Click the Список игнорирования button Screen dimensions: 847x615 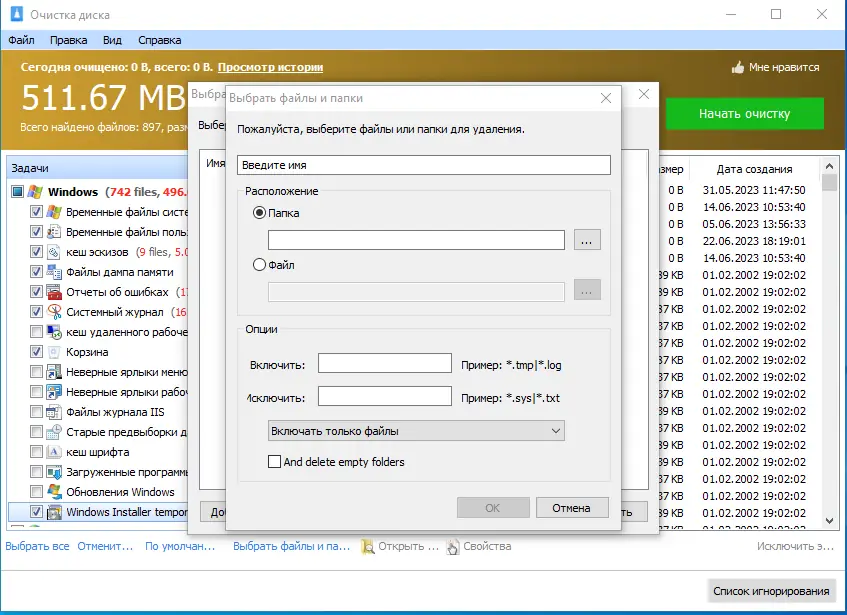(771, 591)
